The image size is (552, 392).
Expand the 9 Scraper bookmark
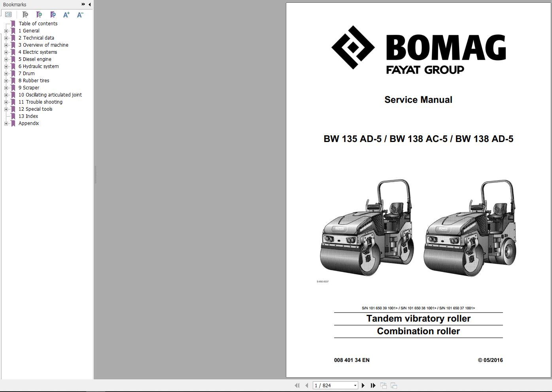point(6,88)
